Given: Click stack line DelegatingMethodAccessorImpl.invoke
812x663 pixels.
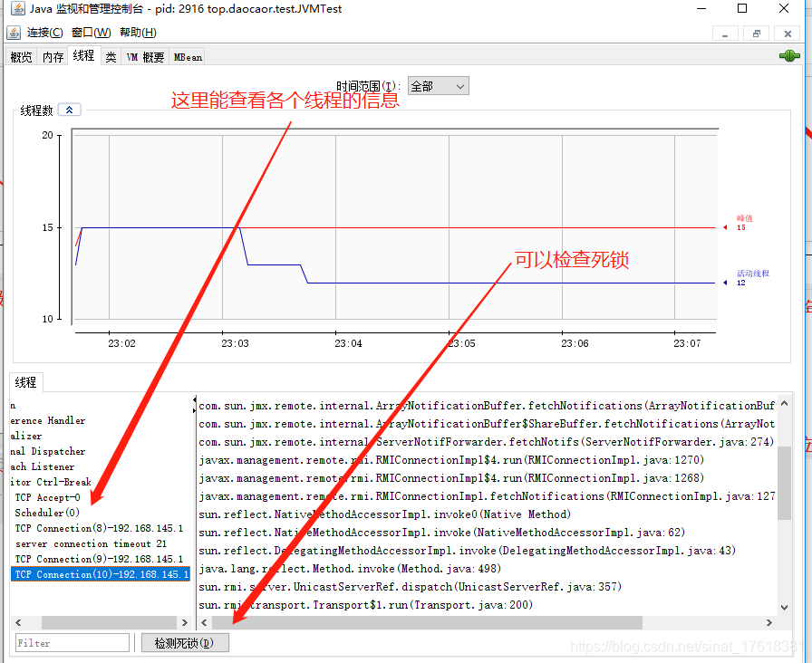Looking at the screenshot, I should [x=467, y=551].
